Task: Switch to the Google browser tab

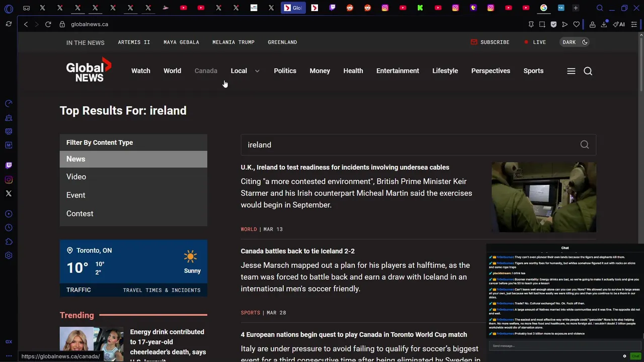Action: (543, 8)
